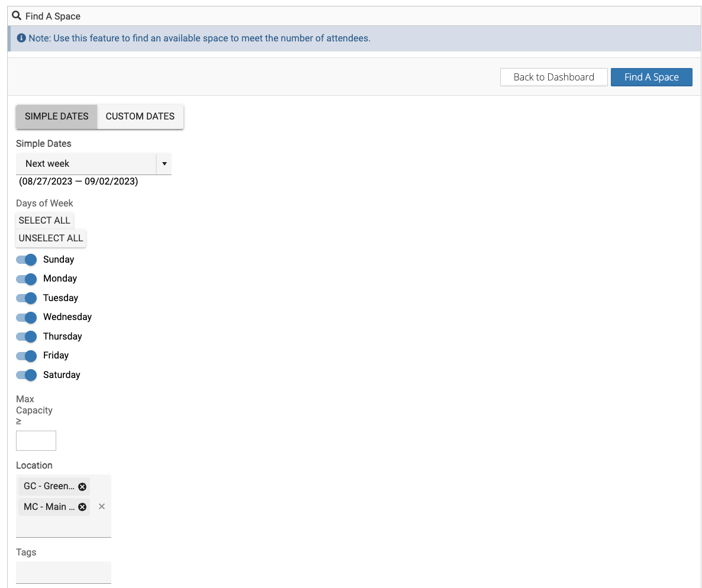Open the Tags selection field
Screen dimensions: 702x588
click(x=63, y=572)
